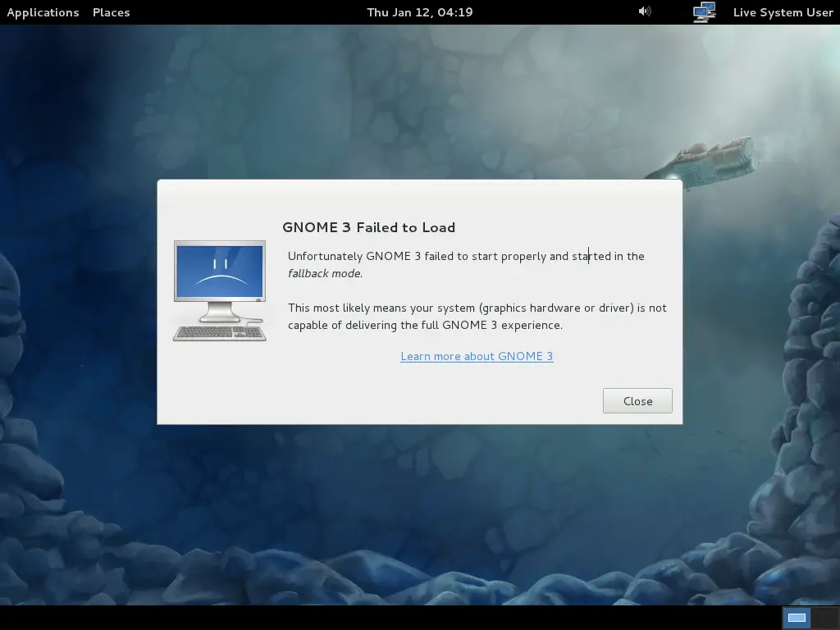This screenshot has width=840, height=630.
Task: Open the volume speaker icon
Action: [645, 11]
